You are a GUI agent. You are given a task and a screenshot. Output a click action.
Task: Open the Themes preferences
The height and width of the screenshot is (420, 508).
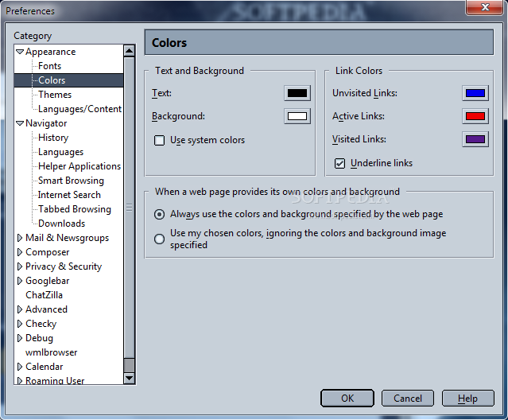click(55, 95)
